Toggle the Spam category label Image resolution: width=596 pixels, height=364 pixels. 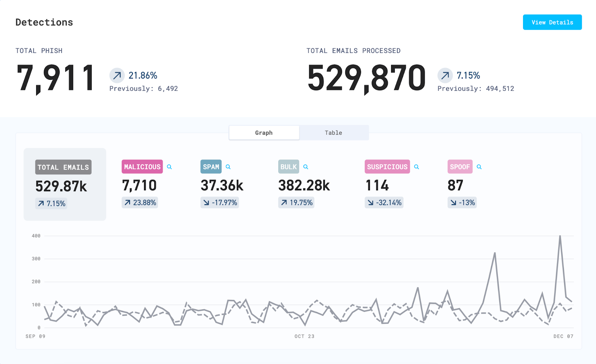click(x=211, y=167)
